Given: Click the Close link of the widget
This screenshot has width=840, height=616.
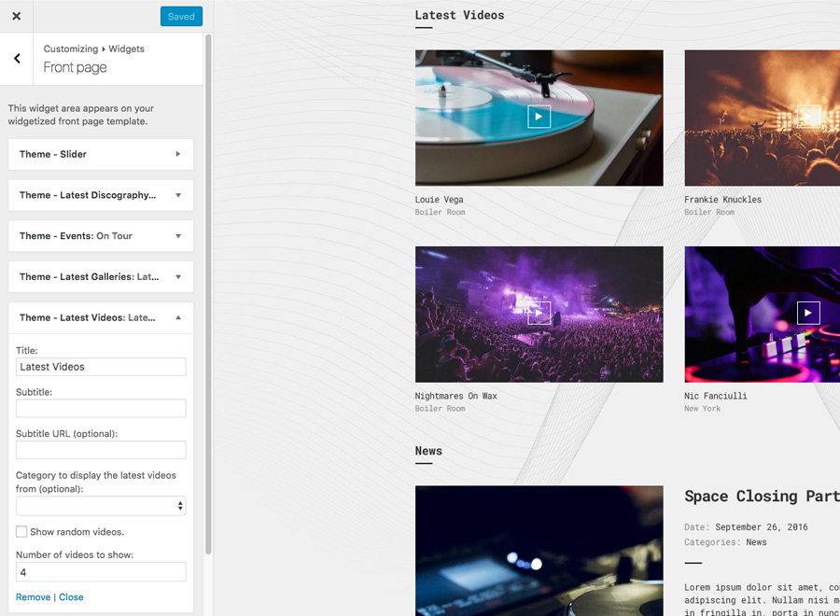Looking at the screenshot, I should [x=71, y=597].
